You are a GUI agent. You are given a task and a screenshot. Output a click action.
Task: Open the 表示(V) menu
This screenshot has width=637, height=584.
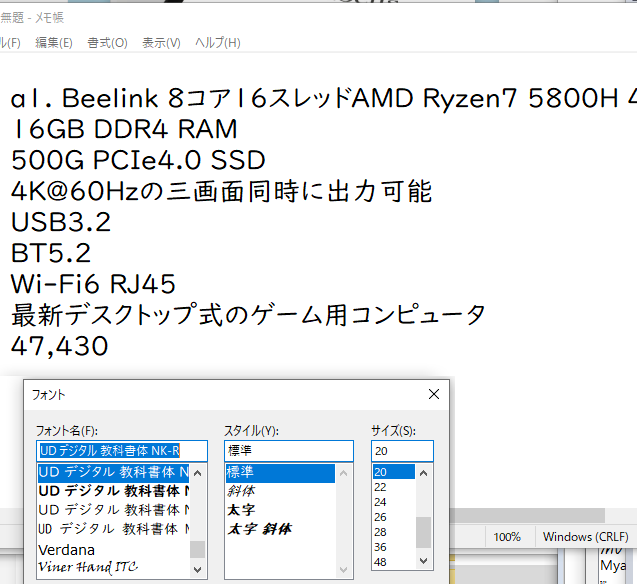pos(161,43)
